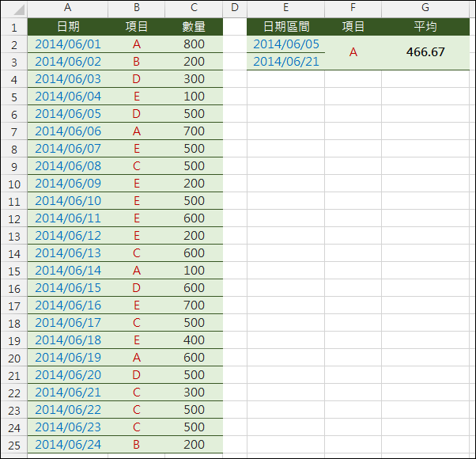Select quantity 800 in row 2
476x459 pixels.
[x=194, y=44]
